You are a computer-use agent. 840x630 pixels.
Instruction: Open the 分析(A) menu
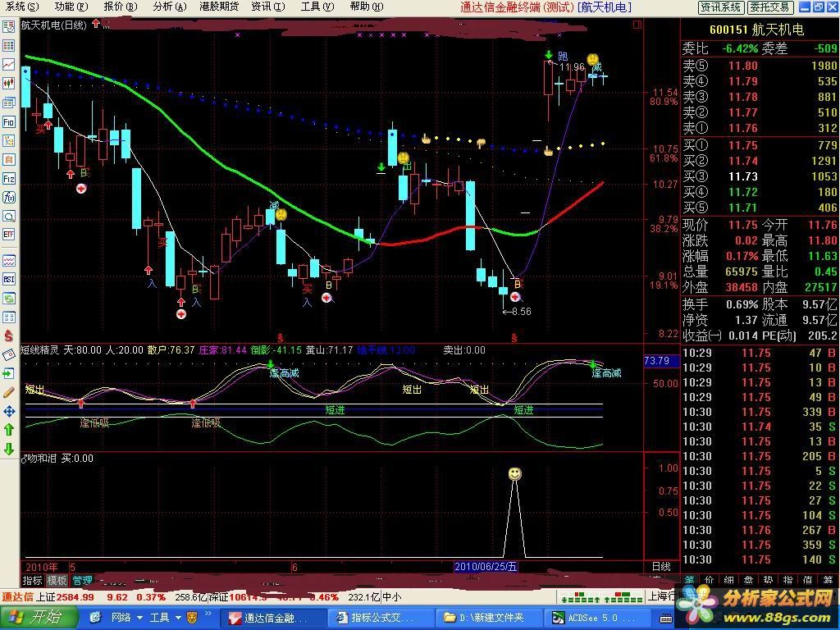coord(169,7)
